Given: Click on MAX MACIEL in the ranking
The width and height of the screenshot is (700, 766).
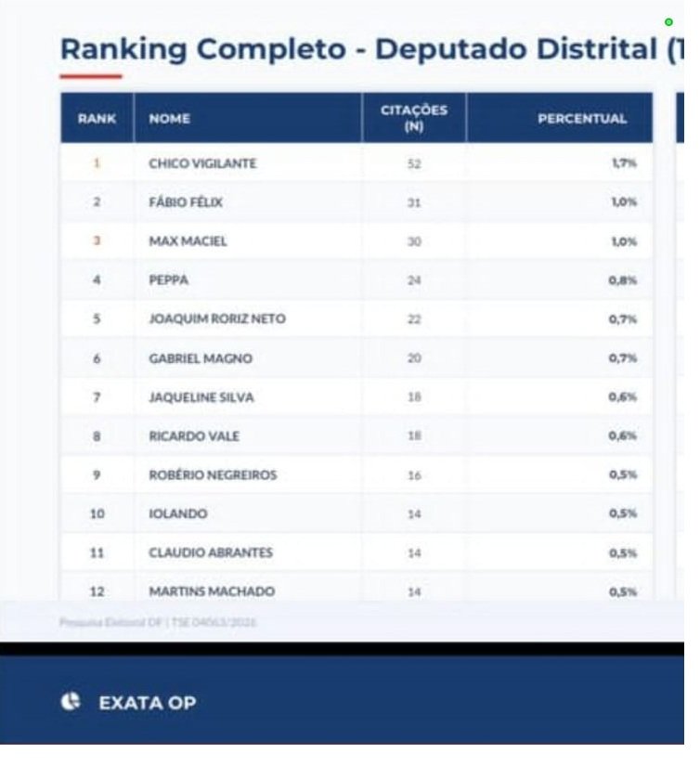Looking at the screenshot, I should 188,241.
